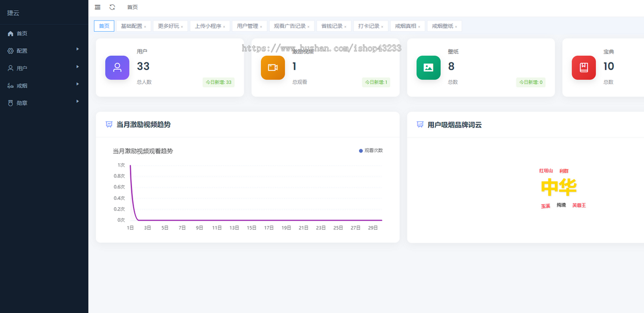Viewport: 644px width, 313px height.
Task: Click the 勋章 medal icon in sidebar
Action: 10,103
